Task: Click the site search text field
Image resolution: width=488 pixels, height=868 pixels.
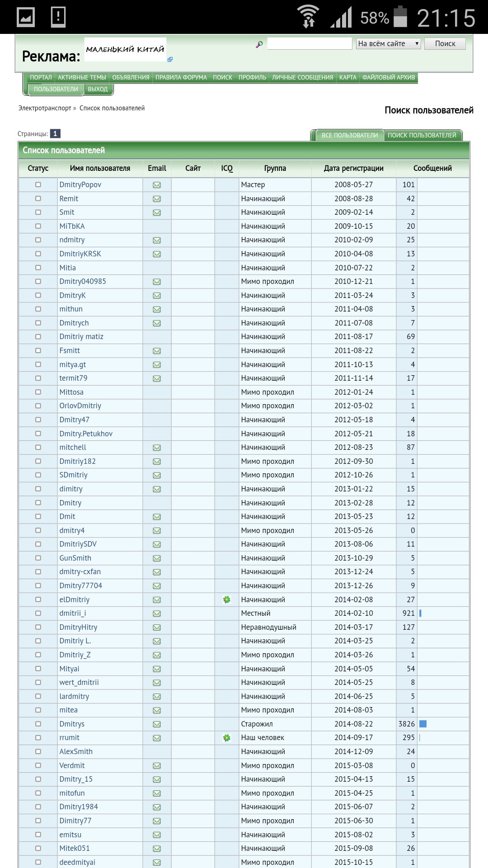Action: click(310, 43)
